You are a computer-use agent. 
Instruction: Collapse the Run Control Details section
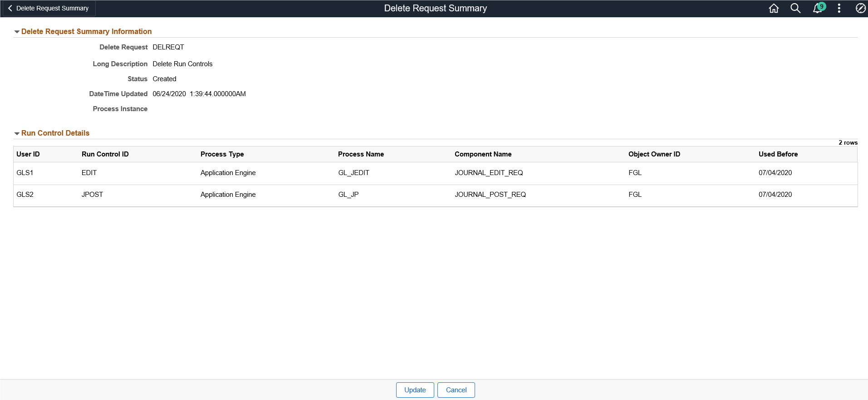[17, 133]
